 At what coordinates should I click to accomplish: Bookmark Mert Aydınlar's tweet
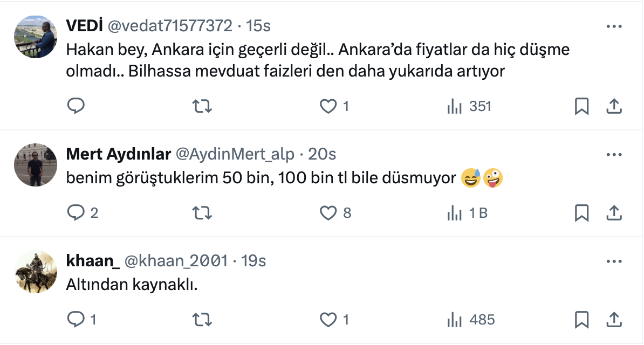(x=581, y=213)
